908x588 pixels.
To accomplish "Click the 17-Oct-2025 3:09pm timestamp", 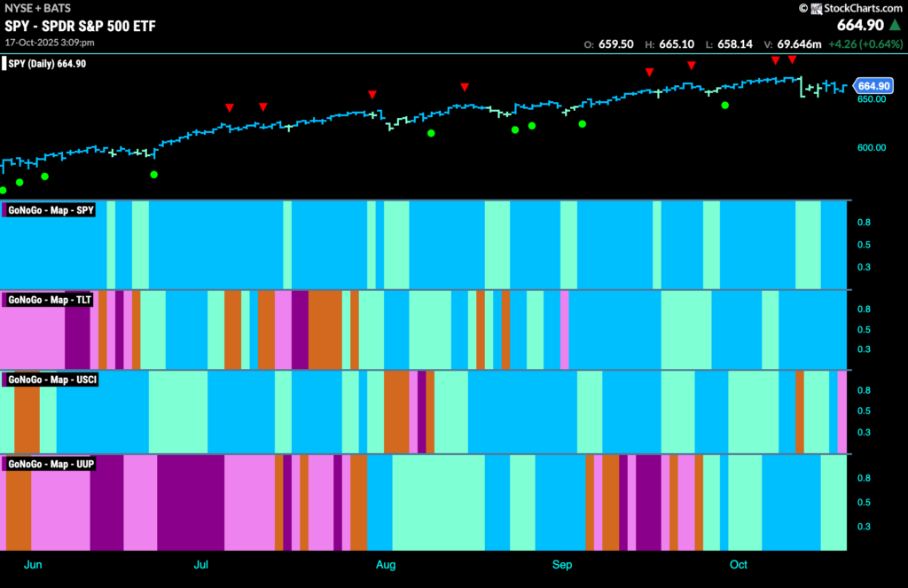I will [50, 43].
